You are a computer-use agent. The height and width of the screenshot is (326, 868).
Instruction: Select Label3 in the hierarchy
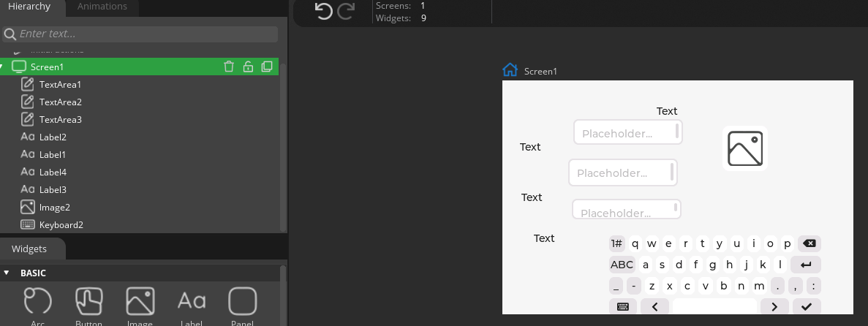(x=53, y=190)
